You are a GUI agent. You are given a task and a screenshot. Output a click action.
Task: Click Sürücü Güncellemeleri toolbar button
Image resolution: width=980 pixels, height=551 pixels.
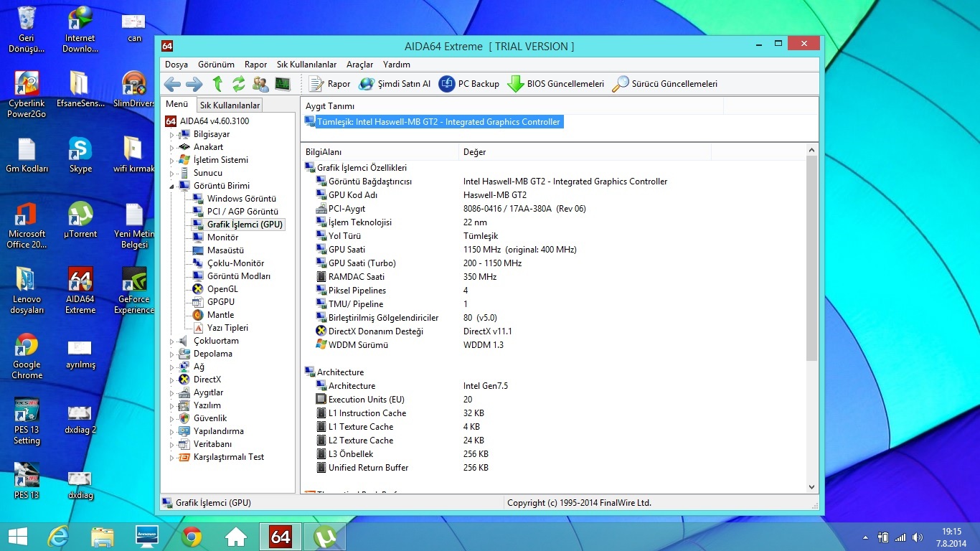(x=664, y=84)
